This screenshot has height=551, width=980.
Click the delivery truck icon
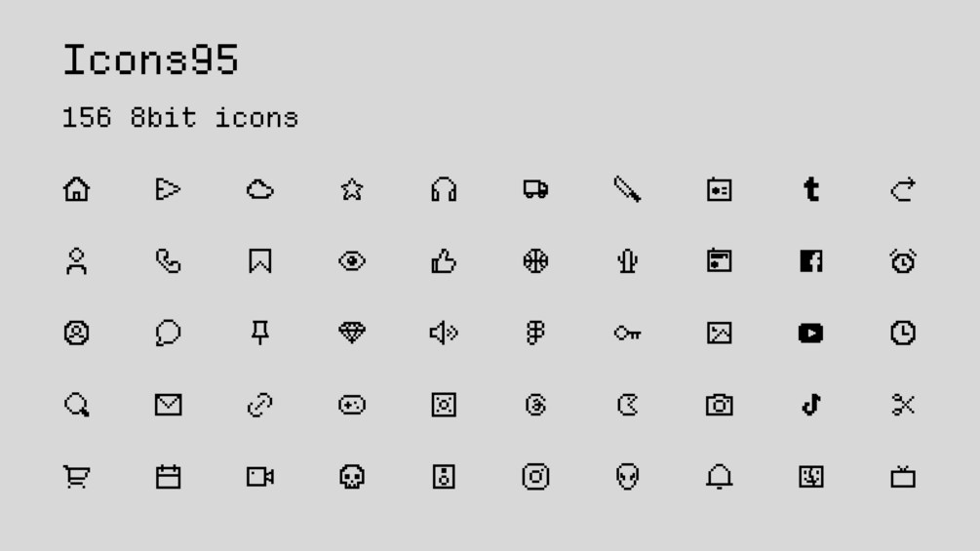535,189
